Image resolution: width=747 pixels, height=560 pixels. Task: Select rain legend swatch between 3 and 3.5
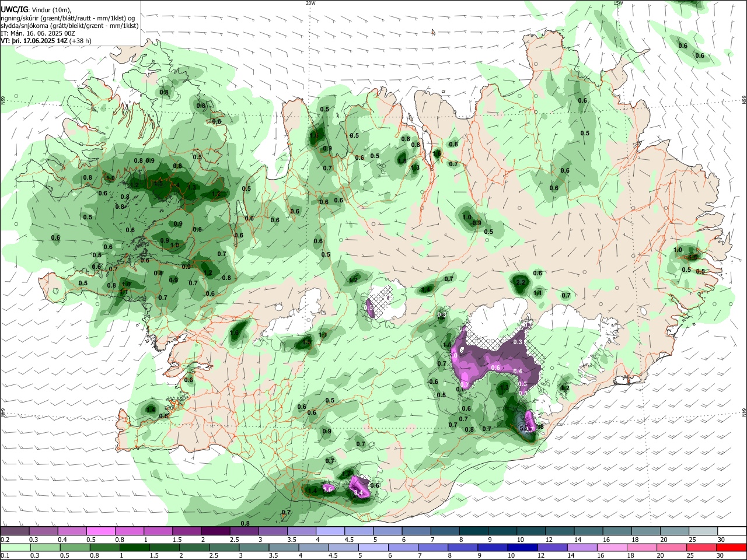pyautogui.click(x=254, y=547)
